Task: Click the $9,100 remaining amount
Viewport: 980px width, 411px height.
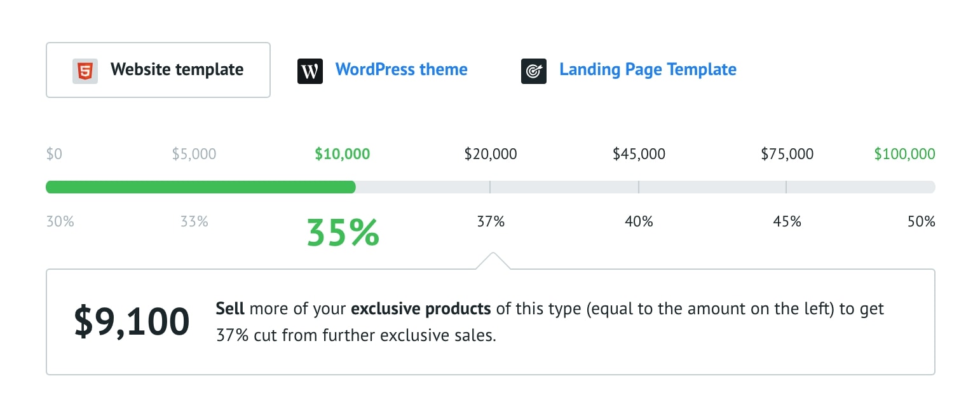Action: (x=132, y=321)
